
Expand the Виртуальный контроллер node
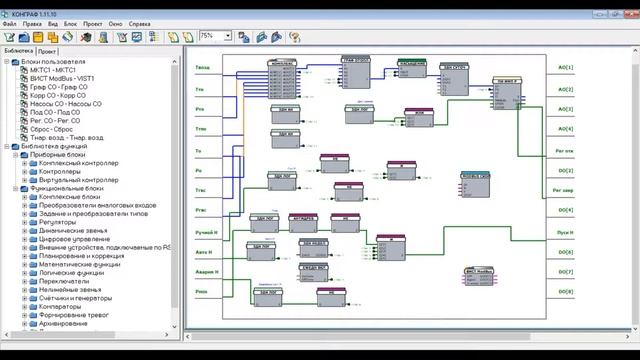click(x=24, y=180)
